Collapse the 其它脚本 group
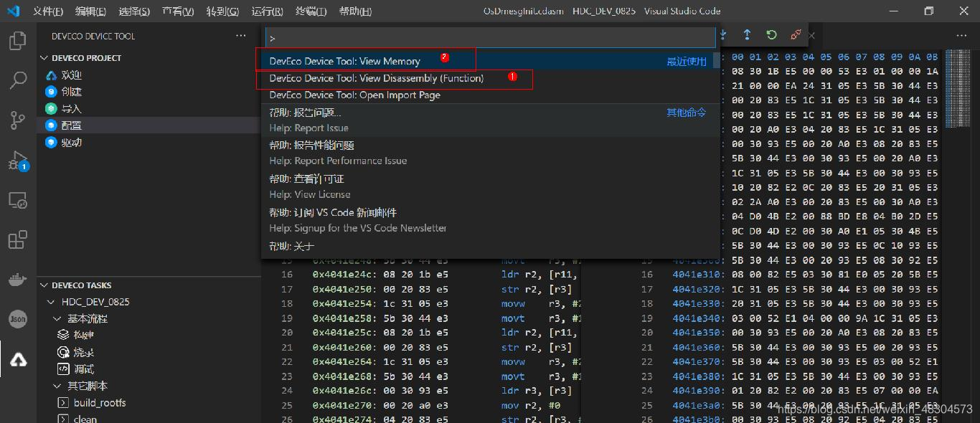 57,386
